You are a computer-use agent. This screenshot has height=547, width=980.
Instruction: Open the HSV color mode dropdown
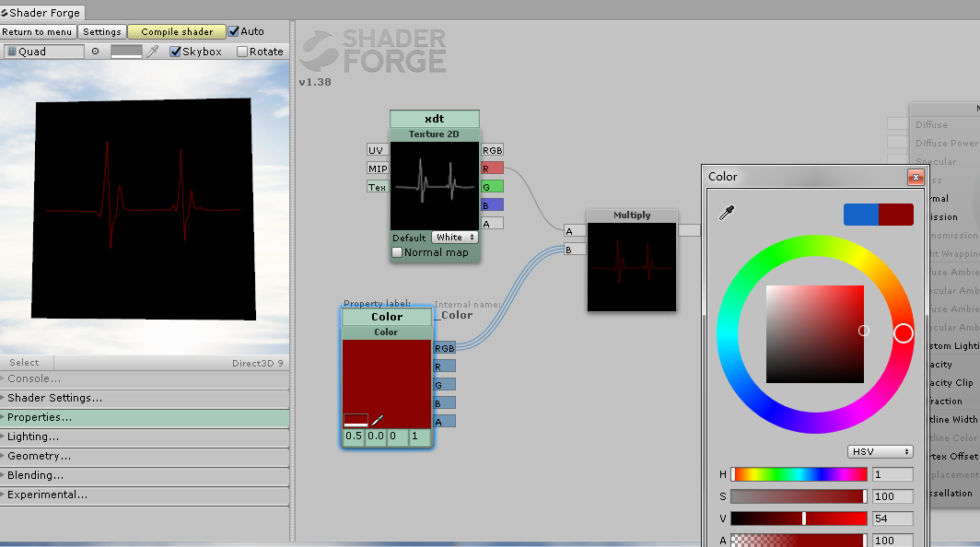880,451
